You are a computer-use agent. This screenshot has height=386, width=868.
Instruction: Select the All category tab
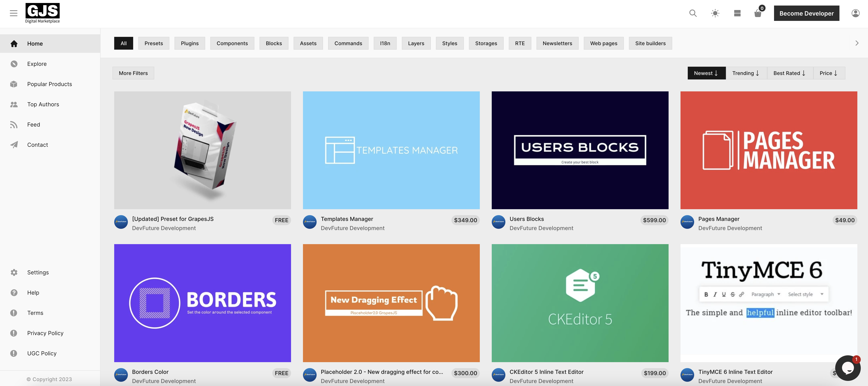124,43
